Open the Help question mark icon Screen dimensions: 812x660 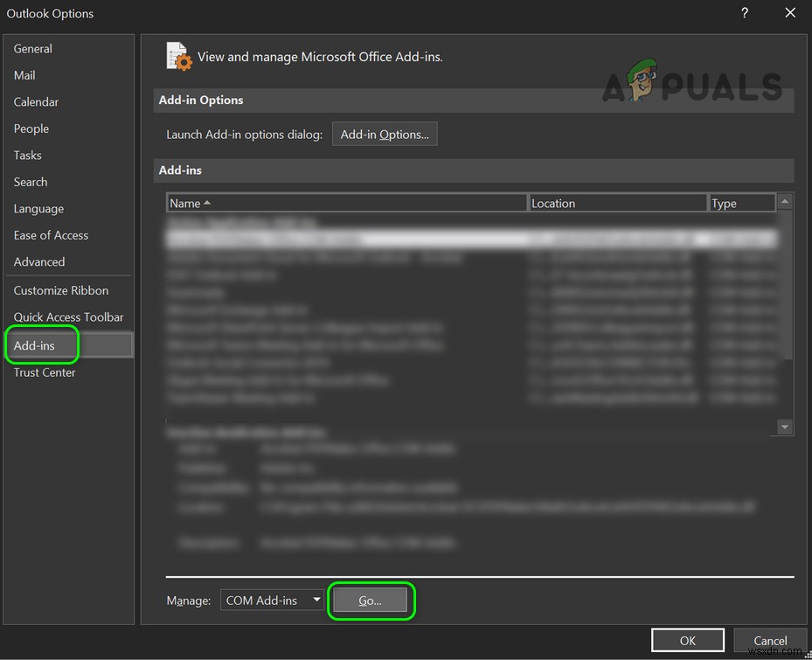744,13
